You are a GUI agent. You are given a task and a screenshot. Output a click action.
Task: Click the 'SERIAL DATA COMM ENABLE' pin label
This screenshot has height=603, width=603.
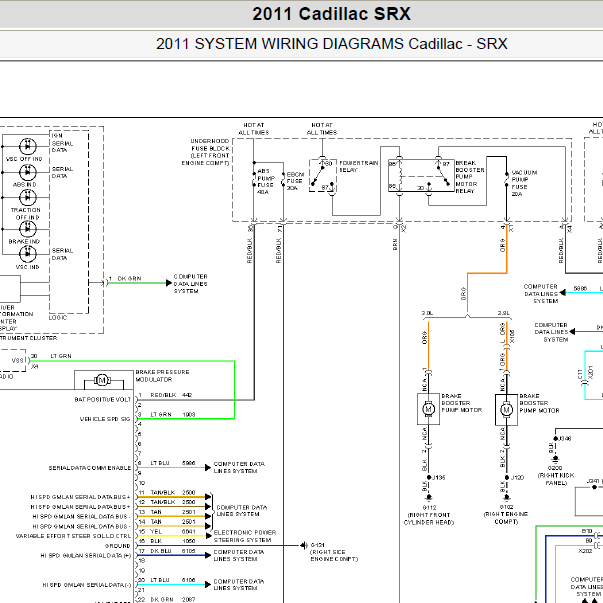pyautogui.click(x=90, y=468)
